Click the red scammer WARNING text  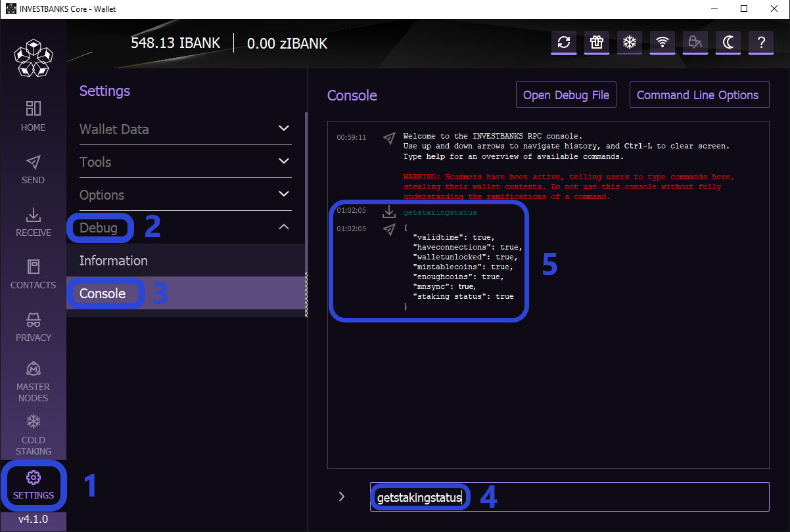[569, 187]
